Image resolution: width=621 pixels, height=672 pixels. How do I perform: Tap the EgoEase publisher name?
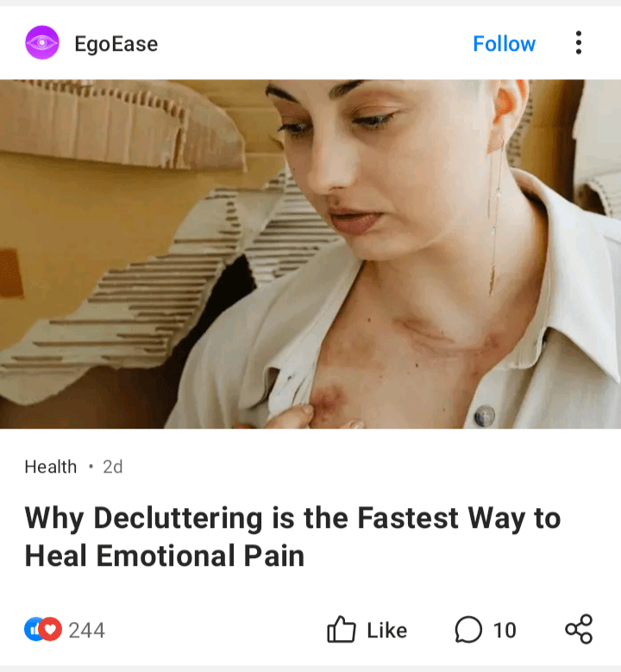tap(116, 44)
